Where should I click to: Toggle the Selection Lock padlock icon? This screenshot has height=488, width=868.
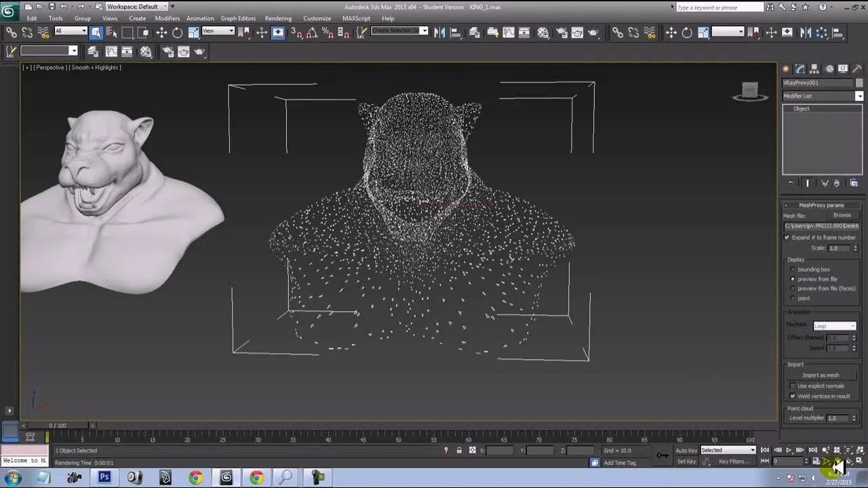coord(459,450)
